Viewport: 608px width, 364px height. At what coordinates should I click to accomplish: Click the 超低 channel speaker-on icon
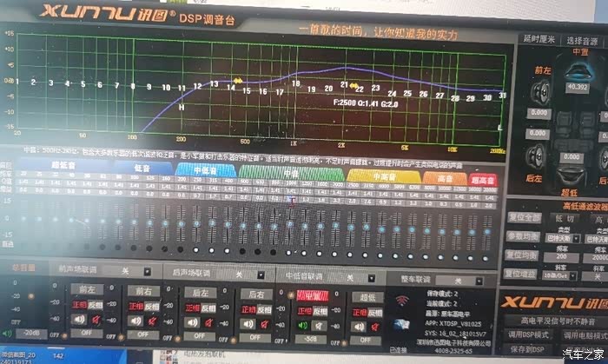pos(359,327)
